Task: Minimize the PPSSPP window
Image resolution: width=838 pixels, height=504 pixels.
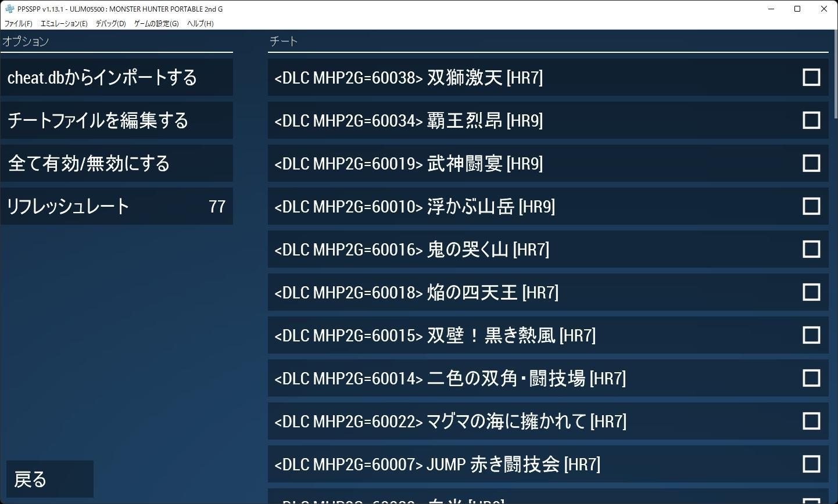Action: pyautogui.click(x=771, y=9)
